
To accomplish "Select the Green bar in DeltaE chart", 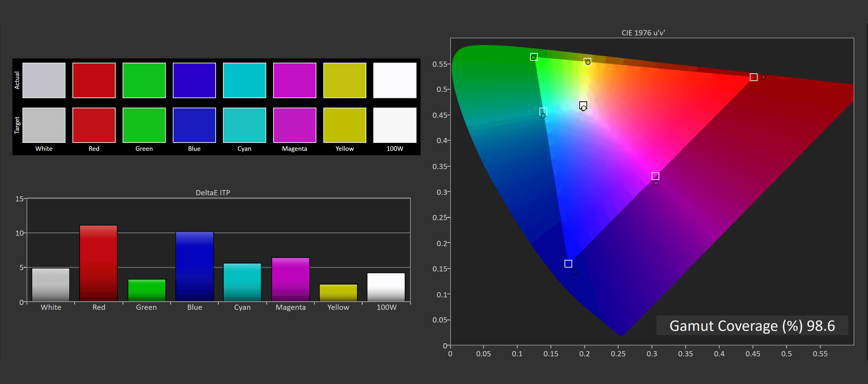I will pyautogui.click(x=147, y=290).
